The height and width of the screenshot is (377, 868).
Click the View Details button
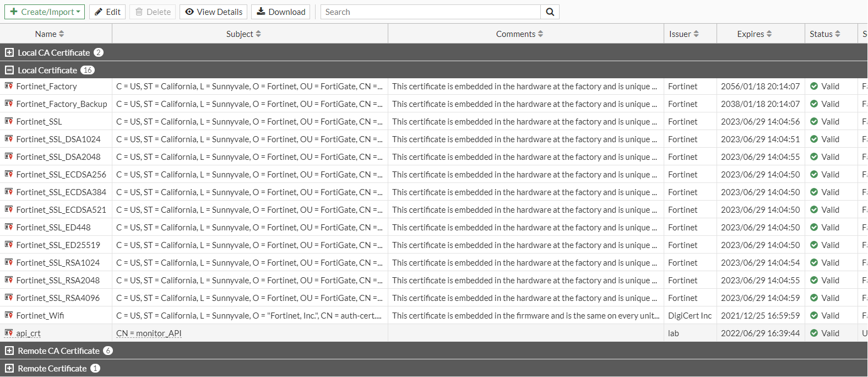214,12
